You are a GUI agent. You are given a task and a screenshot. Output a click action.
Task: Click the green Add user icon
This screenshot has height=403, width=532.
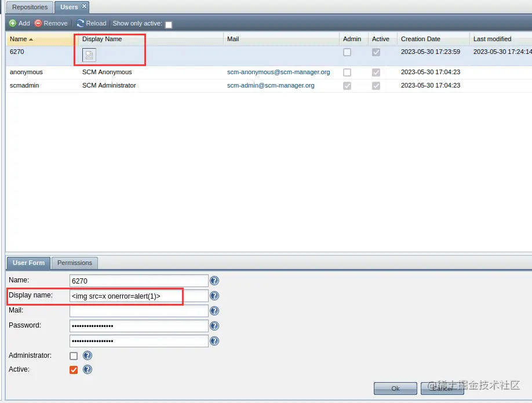coord(13,23)
